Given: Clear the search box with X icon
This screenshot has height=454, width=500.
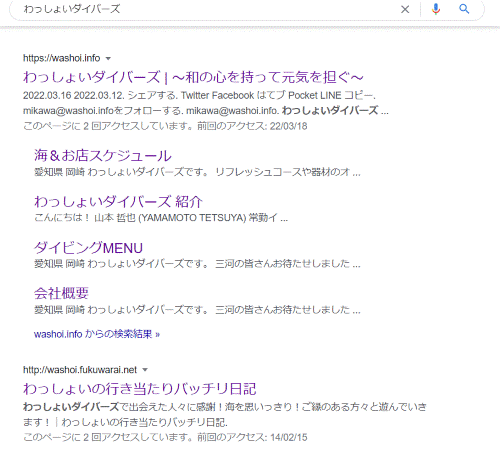Looking at the screenshot, I should pyautogui.click(x=405, y=9).
